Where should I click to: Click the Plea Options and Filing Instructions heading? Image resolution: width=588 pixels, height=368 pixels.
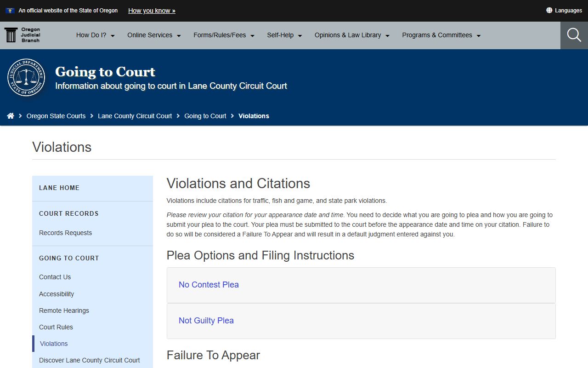(260, 255)
